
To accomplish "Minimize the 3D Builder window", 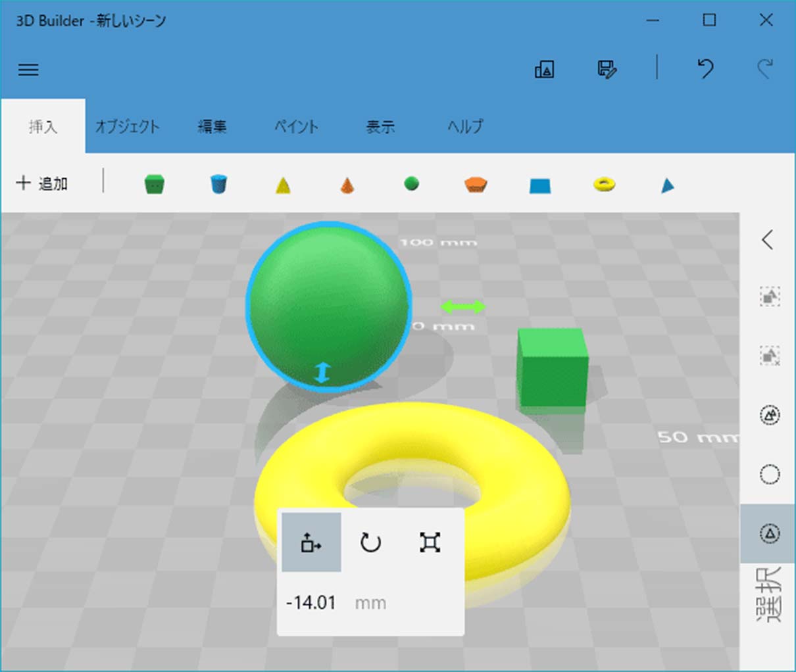I will click(653, 20).
